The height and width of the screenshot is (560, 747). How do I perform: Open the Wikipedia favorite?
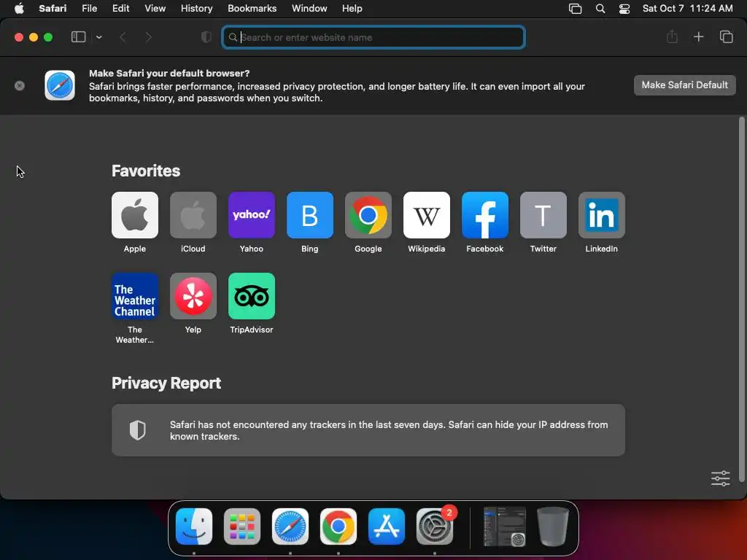click(x=426, y=215)
